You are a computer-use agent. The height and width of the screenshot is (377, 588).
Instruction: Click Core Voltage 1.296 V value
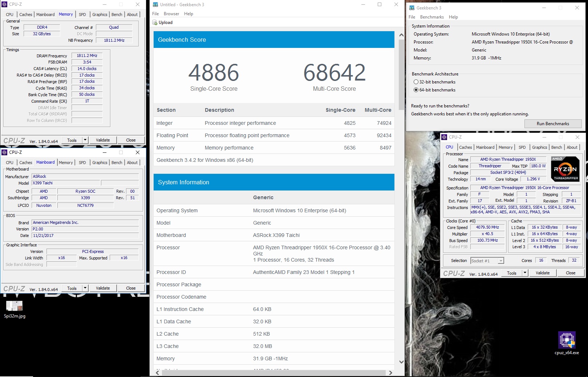[x=533, y=179]
